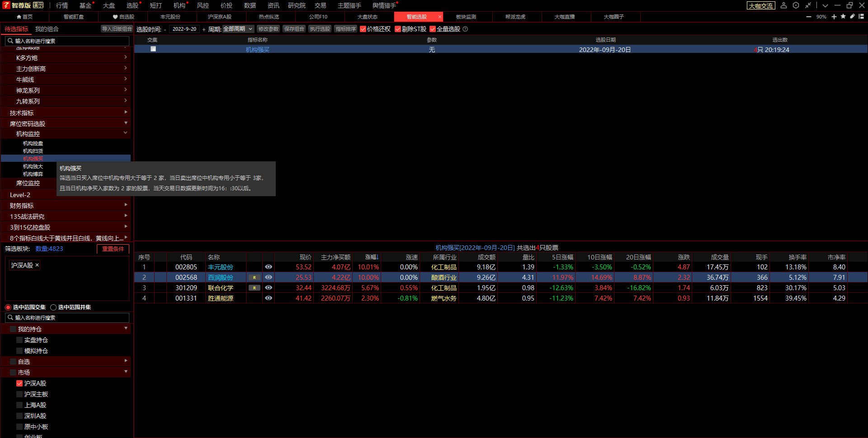The width and height of the screenshot is (868, 438).
Task: Click the 执行选股 button
Action: (x=320, y=29)
